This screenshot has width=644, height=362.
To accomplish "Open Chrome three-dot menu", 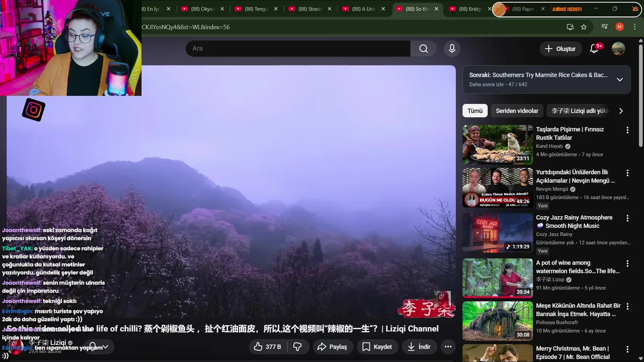I will (634, 27).
